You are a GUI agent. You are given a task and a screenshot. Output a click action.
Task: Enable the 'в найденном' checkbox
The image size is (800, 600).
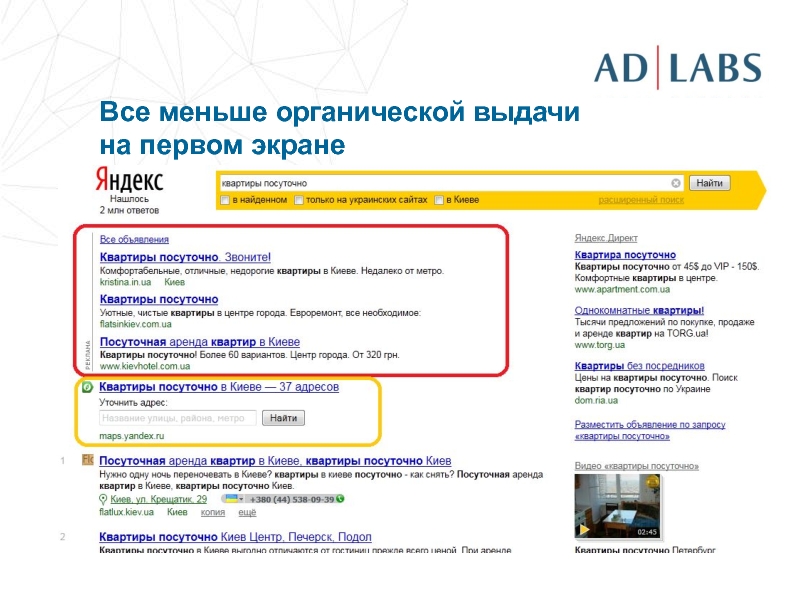(225, 200)
